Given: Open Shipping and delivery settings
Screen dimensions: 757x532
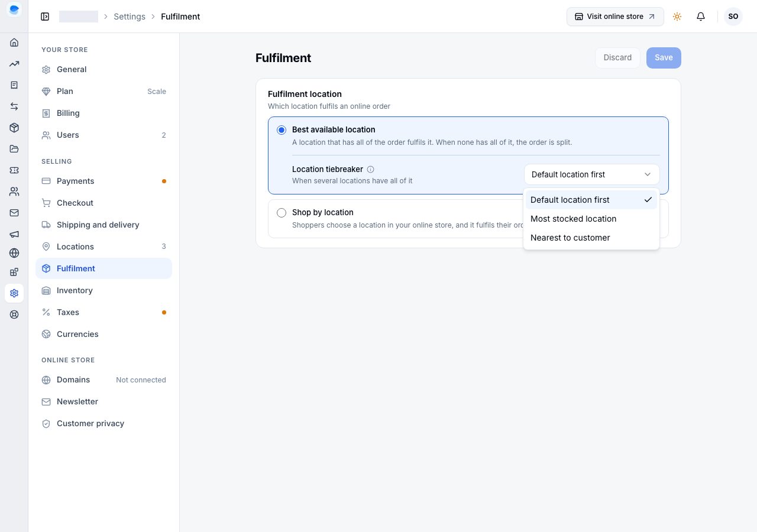Looking at the screenshot, I should point(103,225).
